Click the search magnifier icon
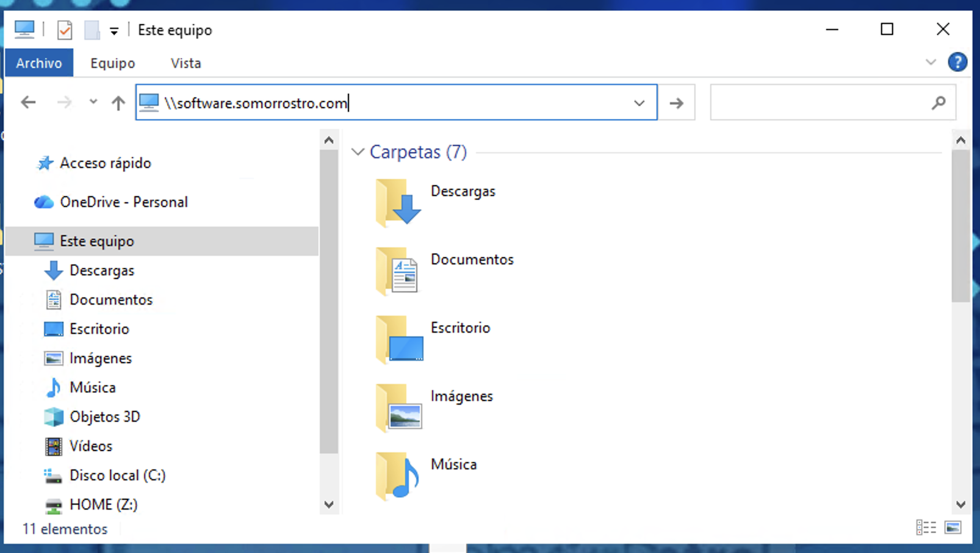980x553 pixels. click(x=939, y=103)
